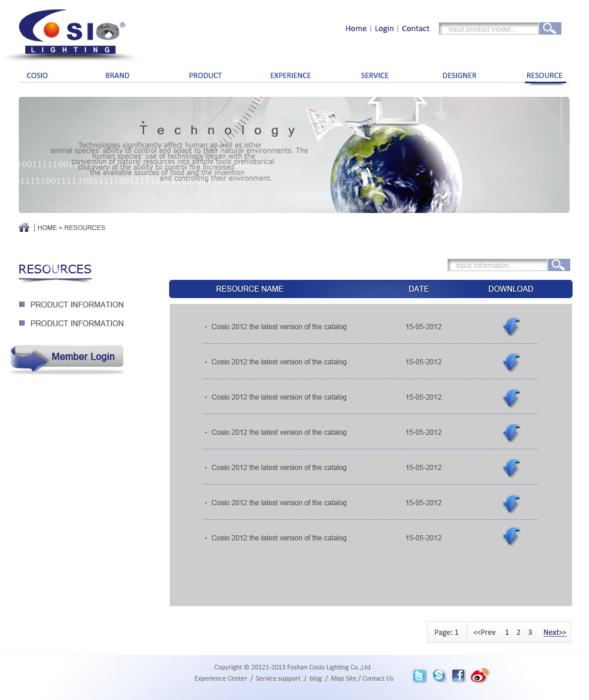Click the resource search magnifier icon
This screenshot has width=589, height=700.
tap(558, 265)
